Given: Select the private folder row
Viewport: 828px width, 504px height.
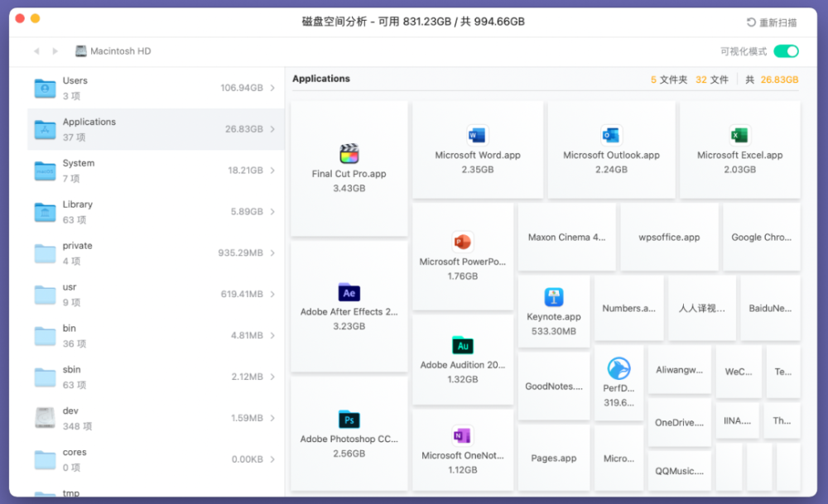Looking at the screenshot, I should tap(156, 253).
